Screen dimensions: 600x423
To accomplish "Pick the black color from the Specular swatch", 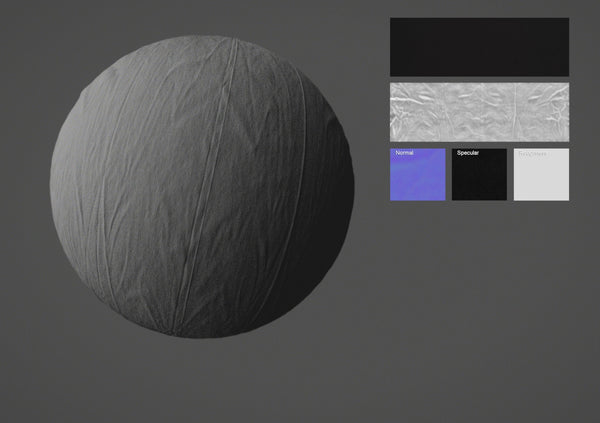I will click(x=480, y=185).
